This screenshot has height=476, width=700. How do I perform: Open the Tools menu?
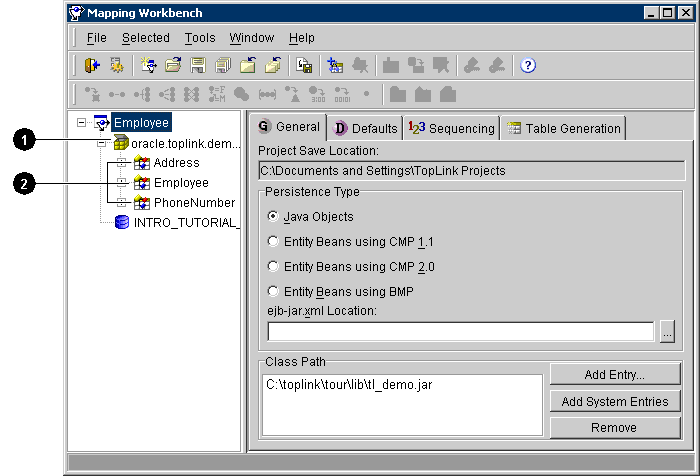(x=200, y=38)
